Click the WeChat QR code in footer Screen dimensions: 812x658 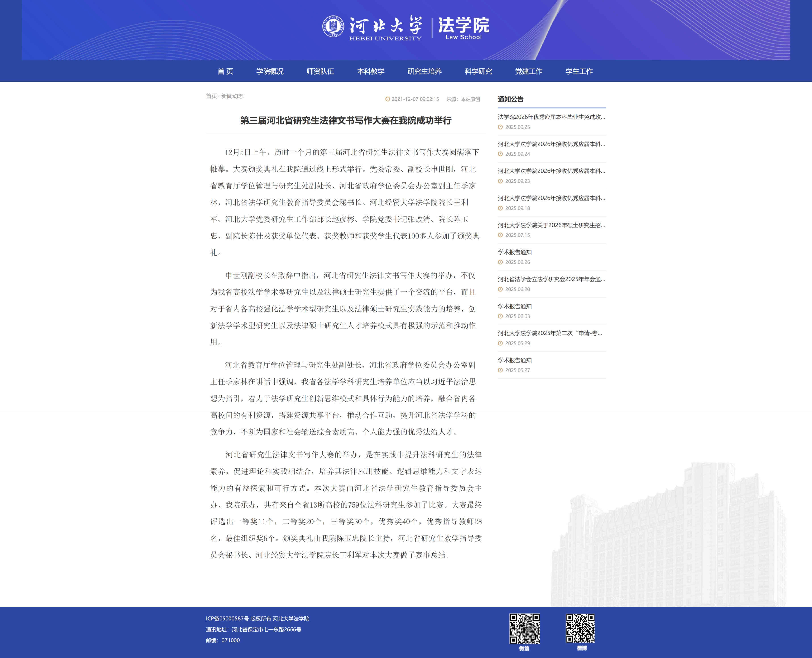[524, 629]
